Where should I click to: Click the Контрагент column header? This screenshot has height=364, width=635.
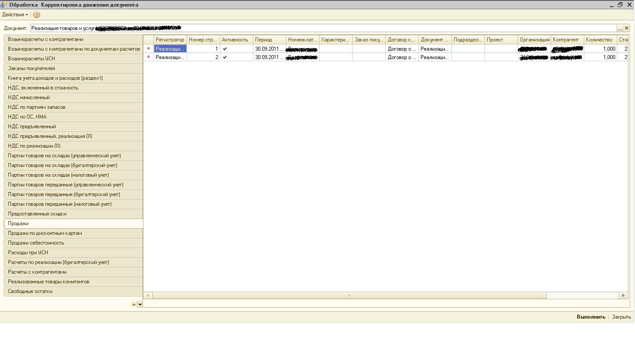coord(567,40)
